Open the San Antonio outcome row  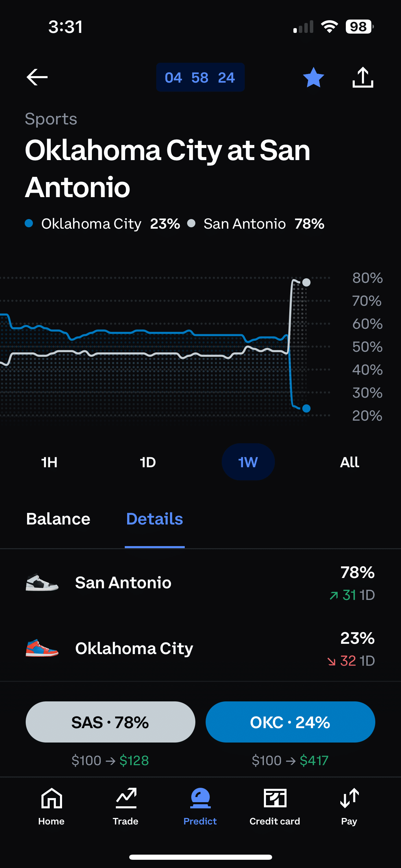click(200, 583)
